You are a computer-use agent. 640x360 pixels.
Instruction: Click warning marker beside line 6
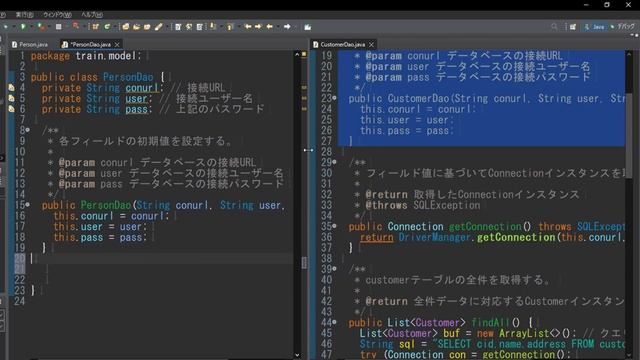click(x=11, y=109)
